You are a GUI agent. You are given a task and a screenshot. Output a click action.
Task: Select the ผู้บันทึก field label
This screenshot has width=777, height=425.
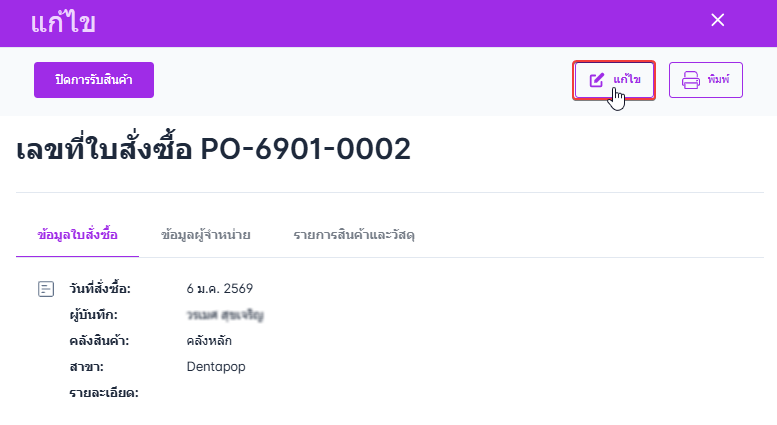(94, 315)
